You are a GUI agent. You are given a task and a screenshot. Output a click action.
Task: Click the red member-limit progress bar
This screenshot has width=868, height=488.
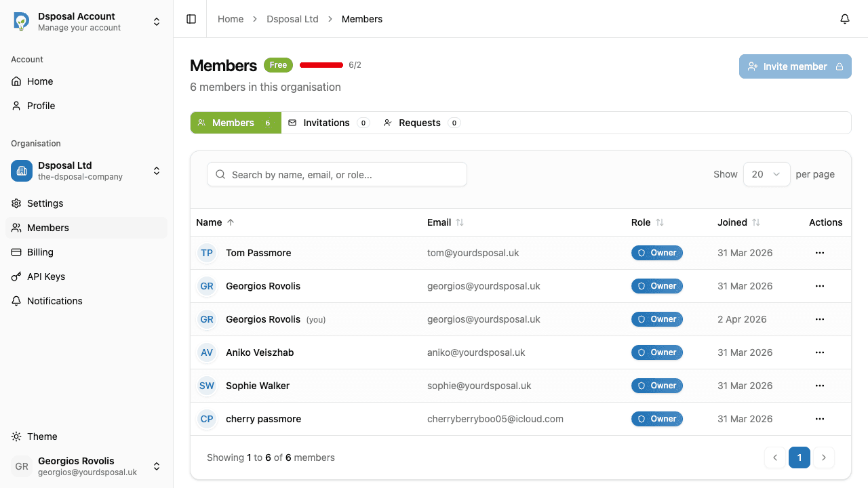(x=321, y=64)
